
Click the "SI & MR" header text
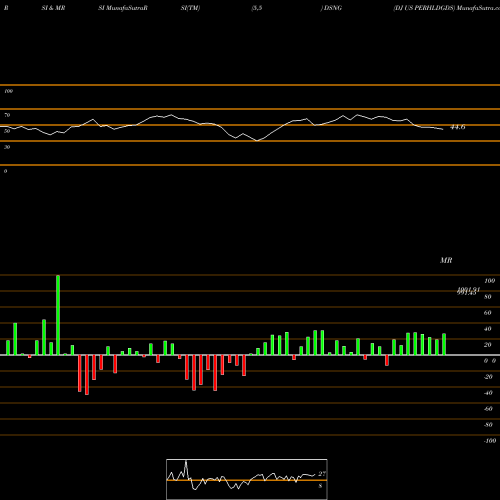click(53, 8)
